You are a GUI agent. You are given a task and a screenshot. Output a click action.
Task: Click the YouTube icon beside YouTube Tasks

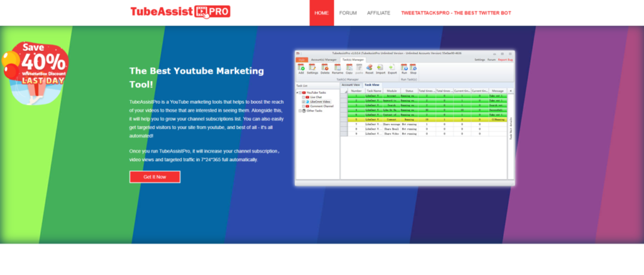pyautogui.click(x=304, y=93)
